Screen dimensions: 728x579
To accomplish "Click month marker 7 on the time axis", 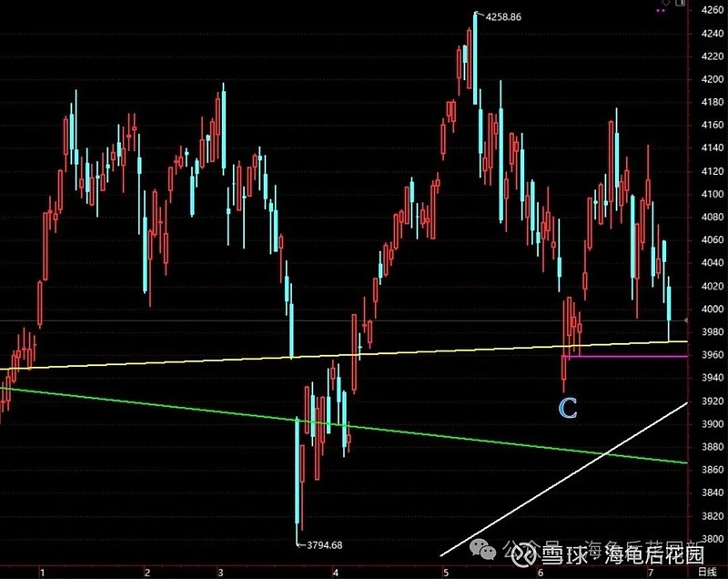I will (651, 573).
